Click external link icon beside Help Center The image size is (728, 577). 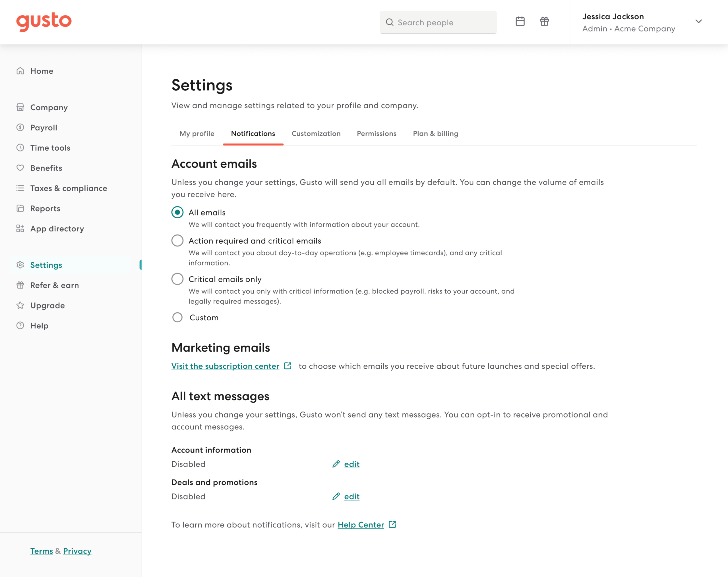point(392,524)
